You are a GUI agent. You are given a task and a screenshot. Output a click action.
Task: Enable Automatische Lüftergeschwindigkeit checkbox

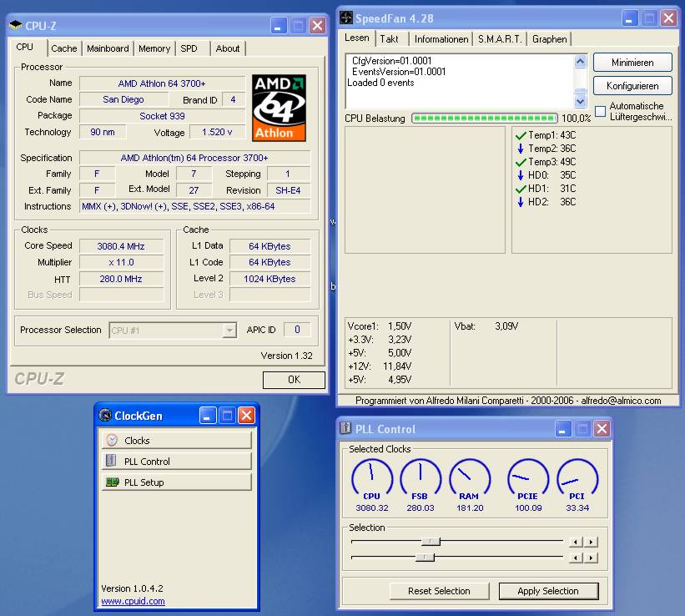point(600,111)
